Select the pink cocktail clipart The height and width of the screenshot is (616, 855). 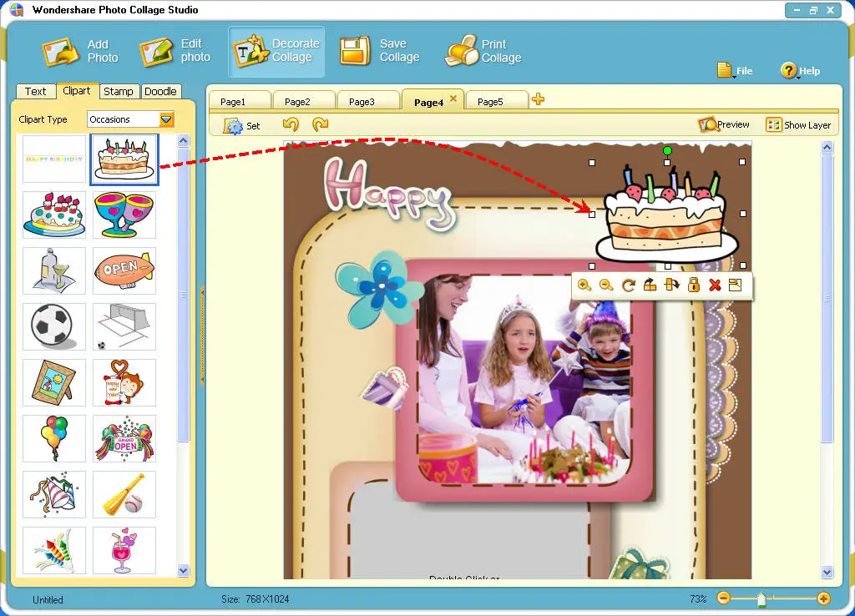[x=124, y=550]
